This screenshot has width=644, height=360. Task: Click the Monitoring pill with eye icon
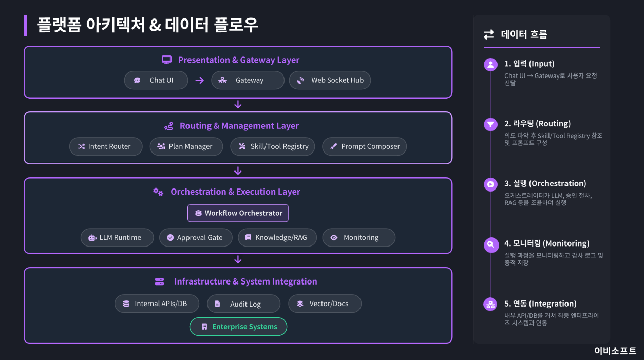[x=358, y=238]
